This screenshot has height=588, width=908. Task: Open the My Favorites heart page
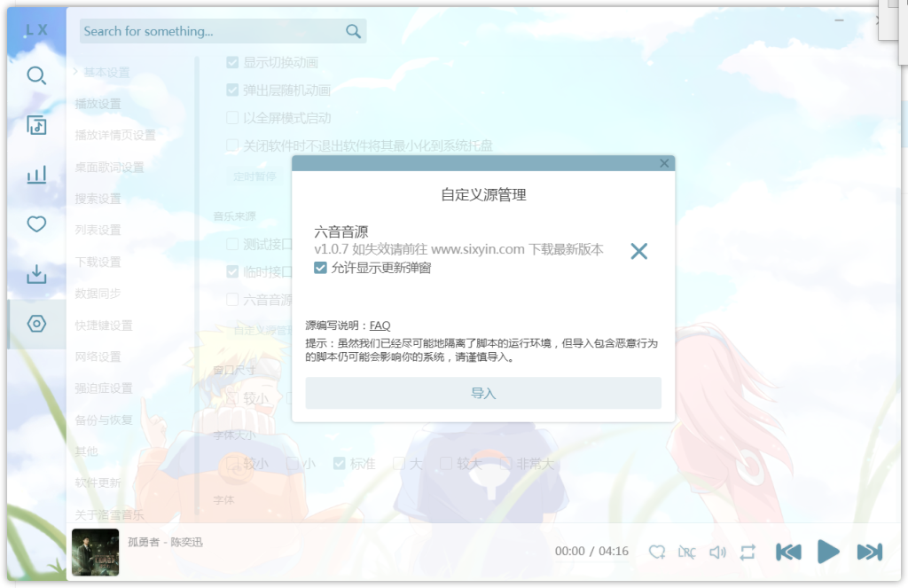[x=36, y=224]
